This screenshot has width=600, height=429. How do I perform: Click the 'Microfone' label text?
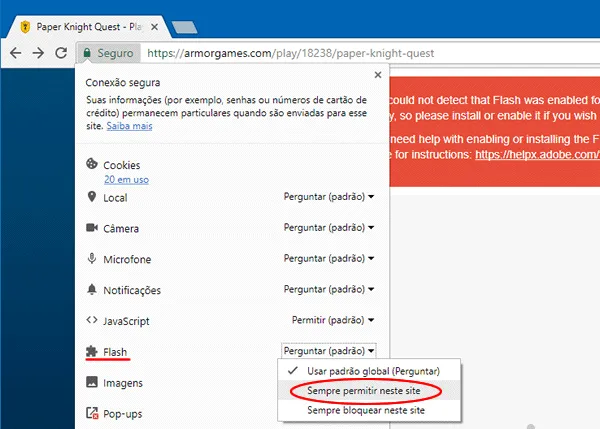click(x=127, y=259)
